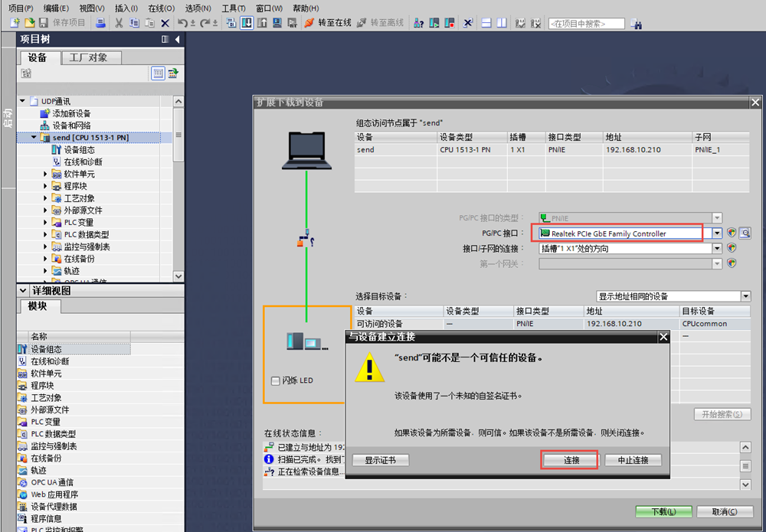
Task: Switch to the 工厂对象 tab
Action: pyautogui.click(x=88, y=57)
